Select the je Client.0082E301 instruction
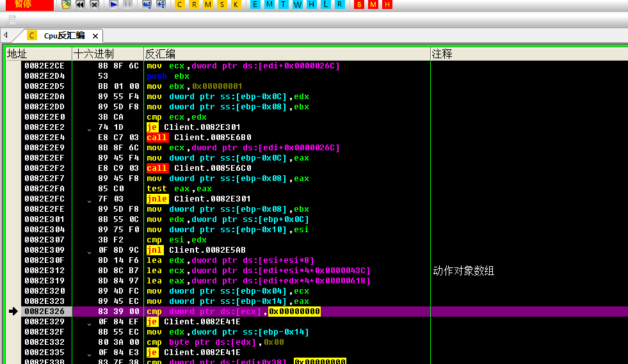 [x=193, y=127]
